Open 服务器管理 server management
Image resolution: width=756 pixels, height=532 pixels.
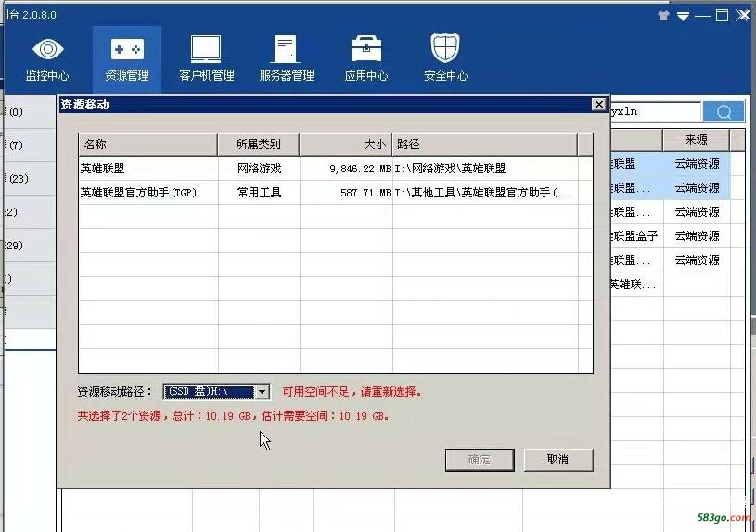coord(287,58)
